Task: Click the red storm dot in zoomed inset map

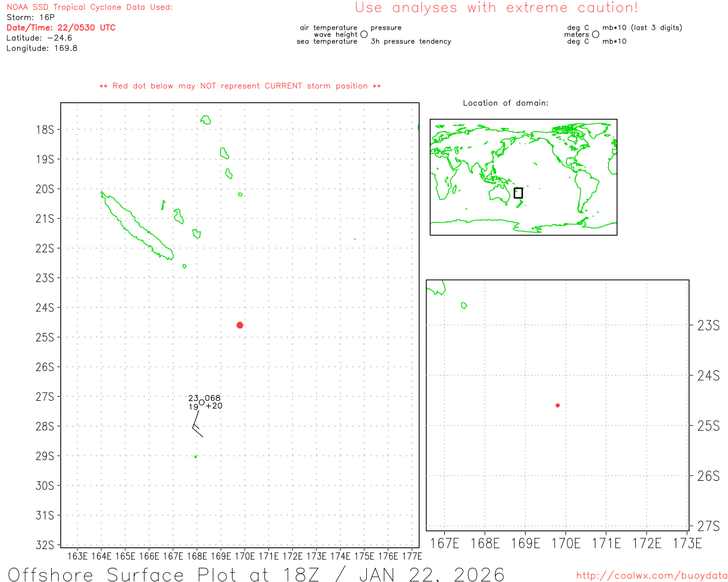Action: coord(558,405)
